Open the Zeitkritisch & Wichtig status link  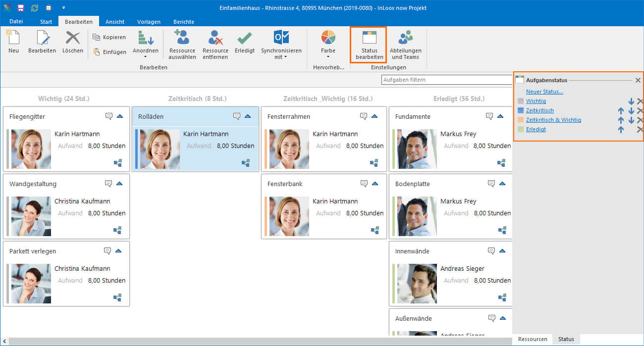(x=553, y=120)
